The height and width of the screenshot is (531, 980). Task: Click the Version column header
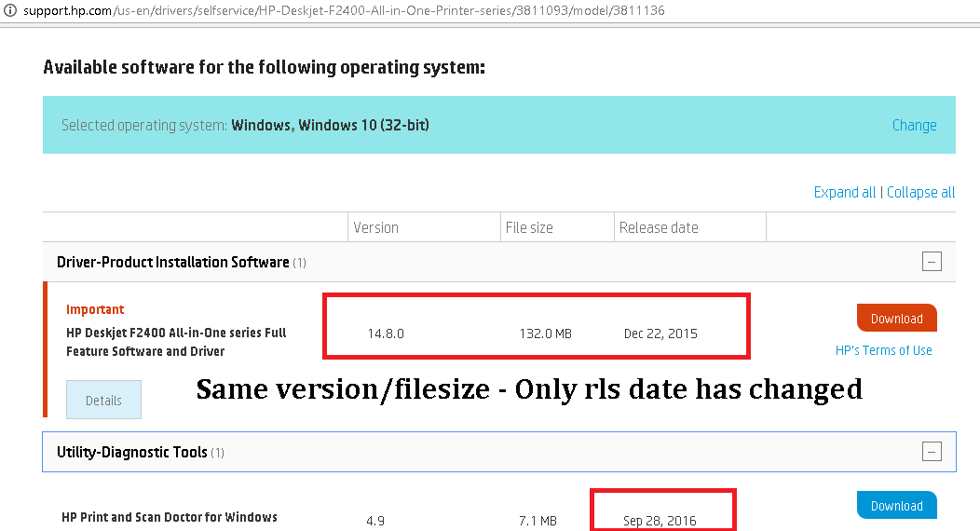pos(375,227)
